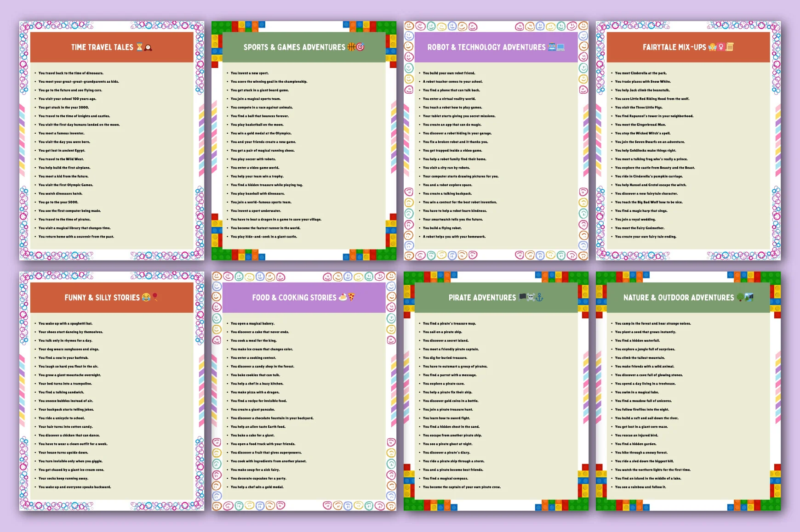Click 'You create your own fairy tale ending.'

646,237
